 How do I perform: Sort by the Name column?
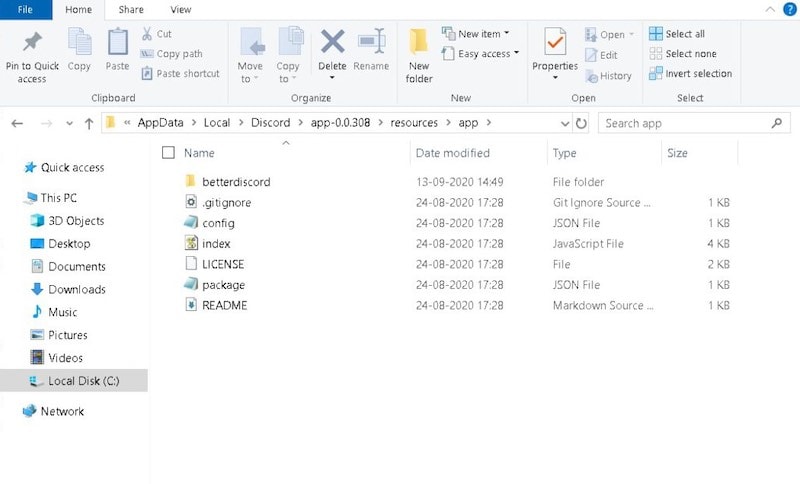click(x=199, y=153)
